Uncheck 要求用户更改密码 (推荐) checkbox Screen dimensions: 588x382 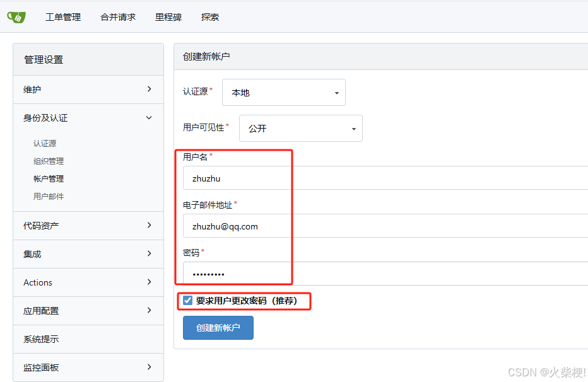pyautogui.click(x=187, y=300)
